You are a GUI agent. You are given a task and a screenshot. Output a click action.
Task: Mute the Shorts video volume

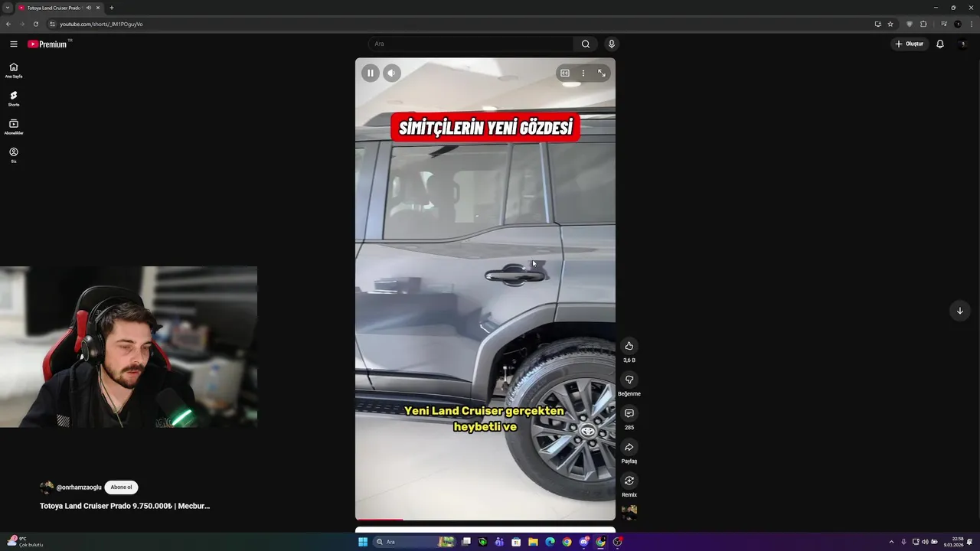point(391,73)
